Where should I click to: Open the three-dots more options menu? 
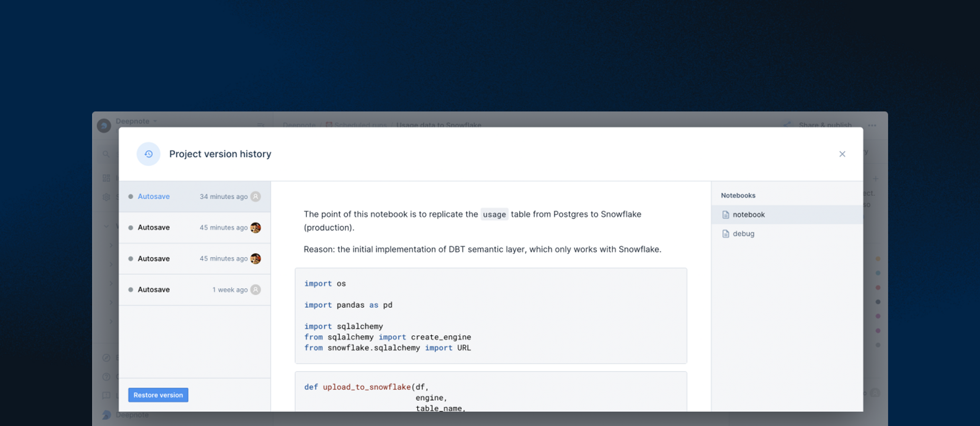(872, 125)
